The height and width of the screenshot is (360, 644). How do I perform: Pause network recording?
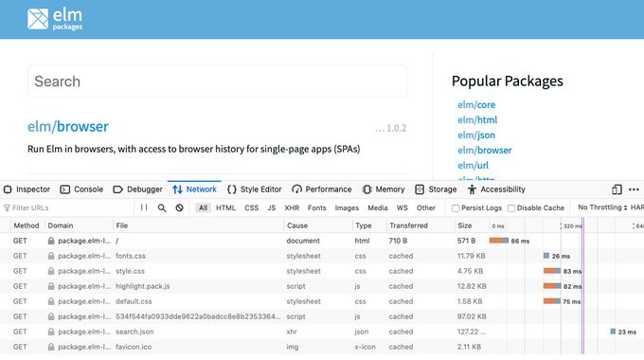tap(144, 207)
